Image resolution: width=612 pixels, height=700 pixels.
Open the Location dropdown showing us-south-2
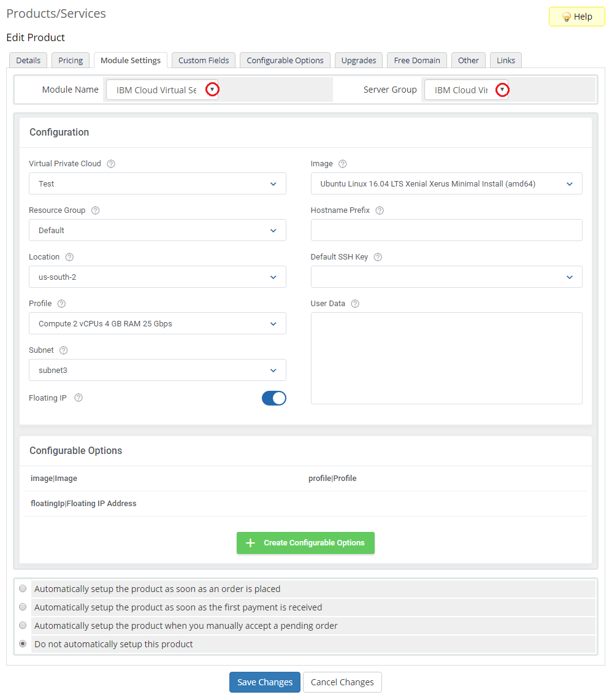pos(158,277)
